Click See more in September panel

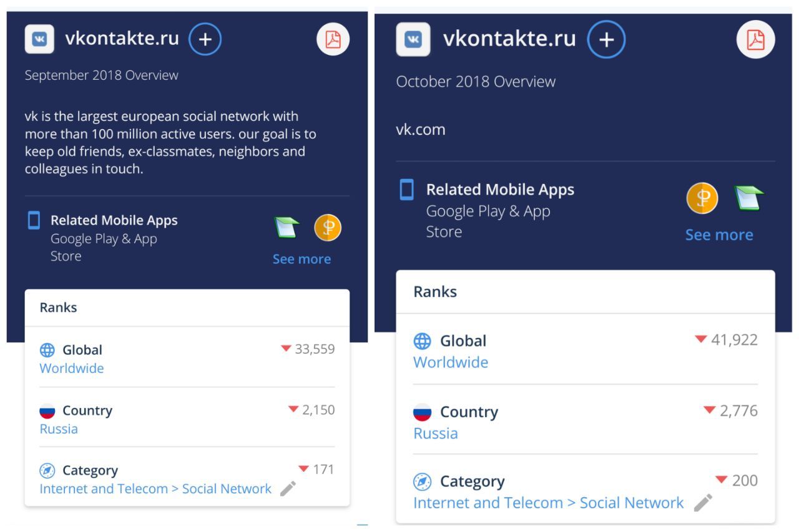click(x=301, y=259)
